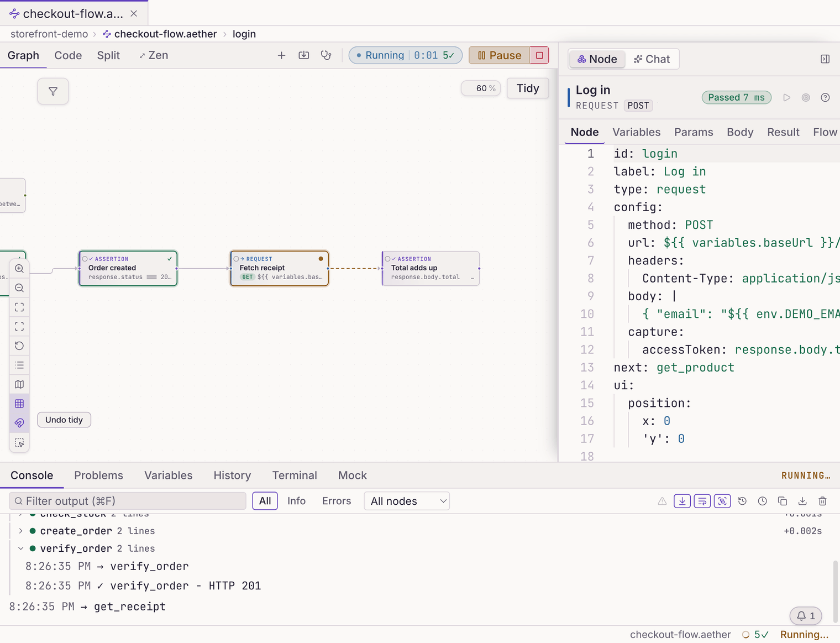Click the filter funnel icon on canvas
The width and height of the screenshot is (840, 643).
click(53, 91)
